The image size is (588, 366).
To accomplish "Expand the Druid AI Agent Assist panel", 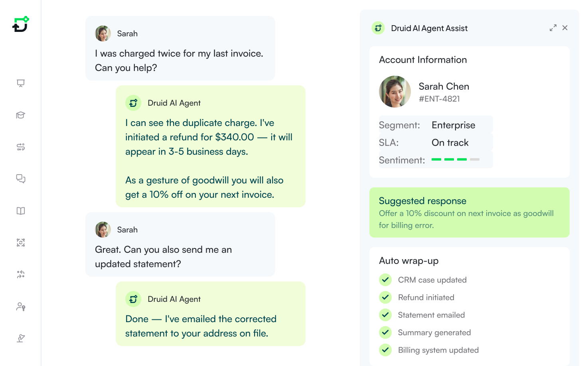I will pos(553,28).
